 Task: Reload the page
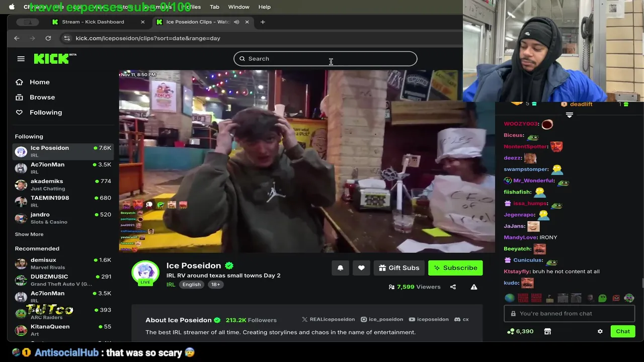(x=48, y=38)
